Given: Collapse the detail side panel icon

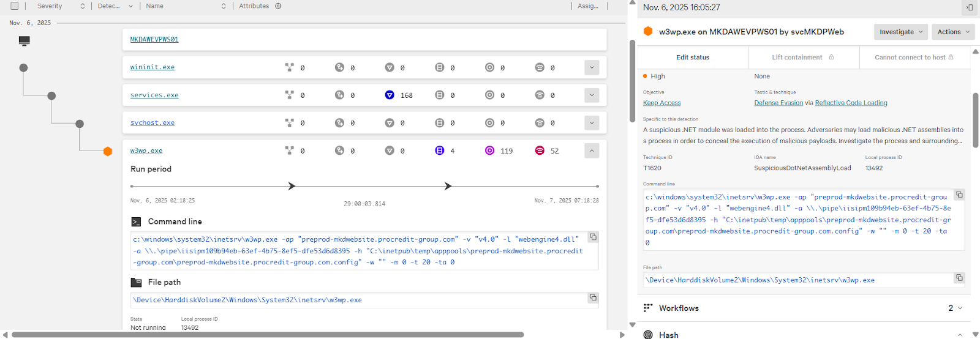Looking at the screenshot, I should click(x=969, y=7).
